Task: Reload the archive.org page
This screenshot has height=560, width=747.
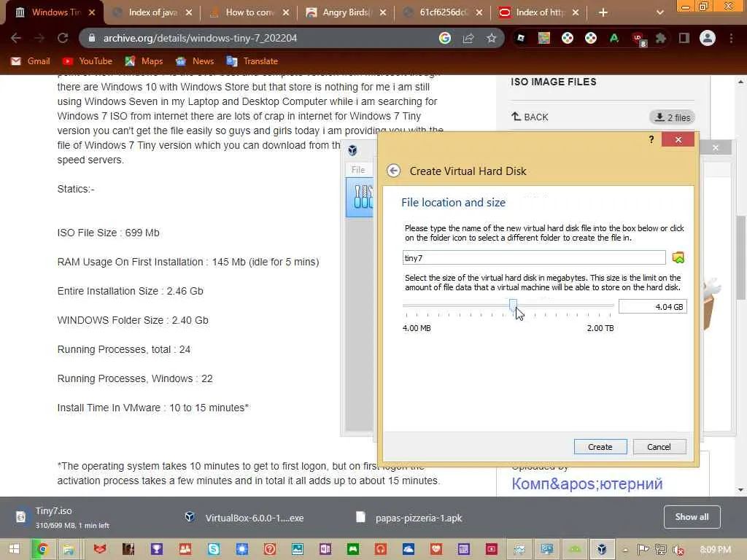Action: click(x=63, y=38)
